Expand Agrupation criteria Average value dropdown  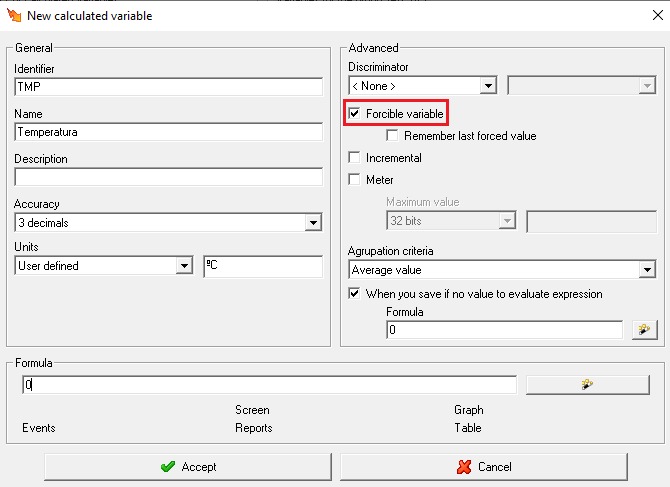(x=647, y=270)
